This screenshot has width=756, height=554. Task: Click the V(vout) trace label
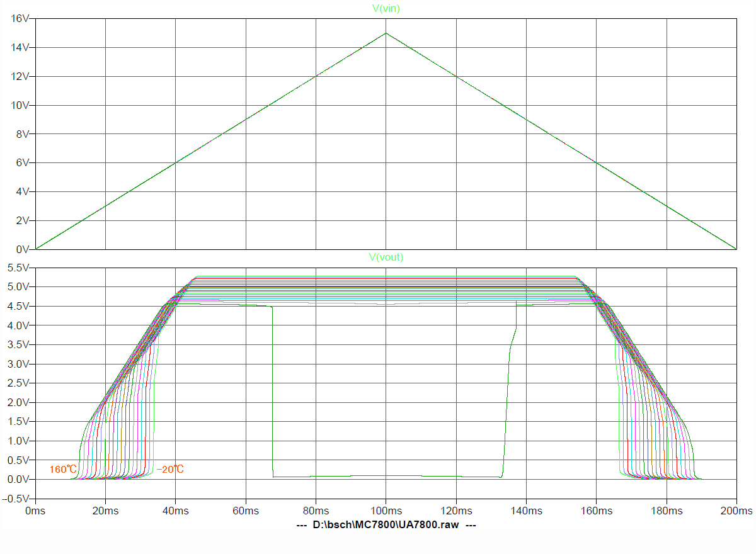(x=386, y=257)
